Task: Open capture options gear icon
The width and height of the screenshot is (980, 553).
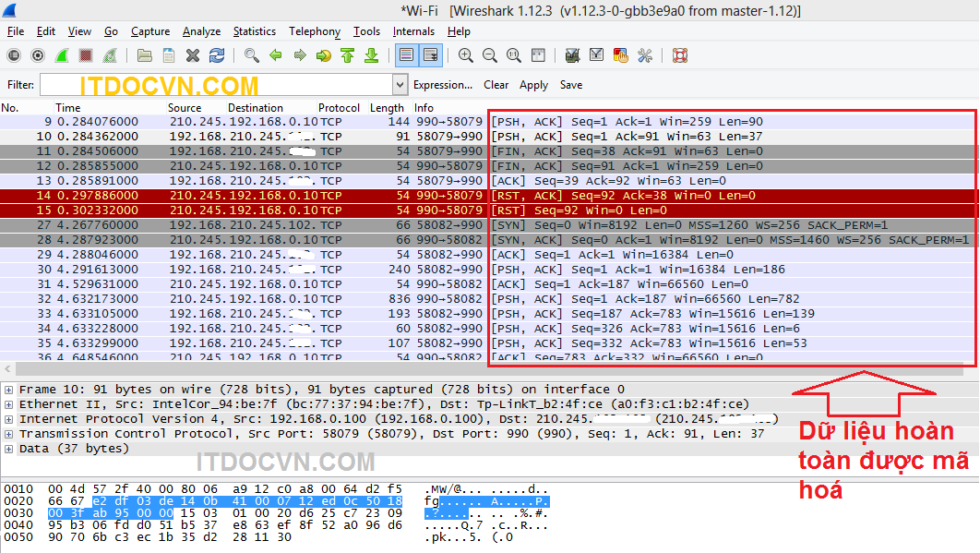Action: (38, 55)
